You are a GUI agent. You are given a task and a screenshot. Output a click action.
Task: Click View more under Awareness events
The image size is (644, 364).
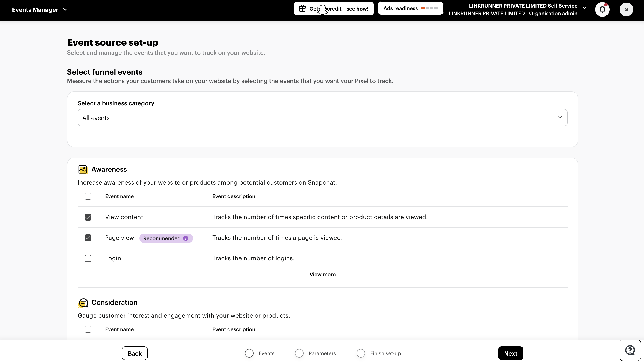(x=322, y=274)
